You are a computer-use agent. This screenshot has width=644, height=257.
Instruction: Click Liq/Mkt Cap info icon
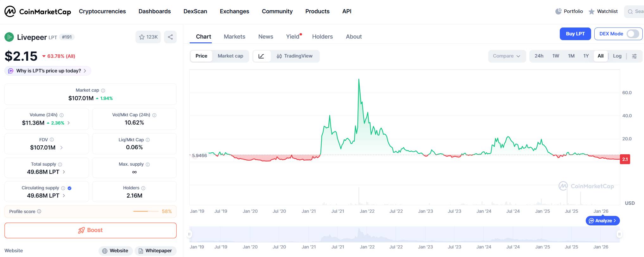(148, 140)
